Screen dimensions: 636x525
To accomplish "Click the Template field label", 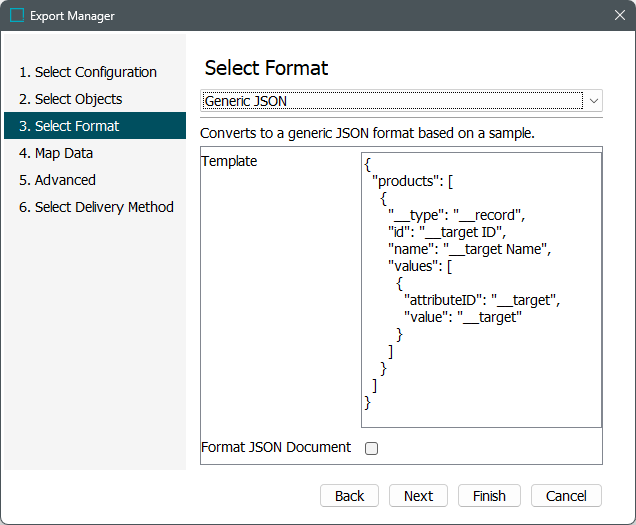I will click(x=229, y=161).
